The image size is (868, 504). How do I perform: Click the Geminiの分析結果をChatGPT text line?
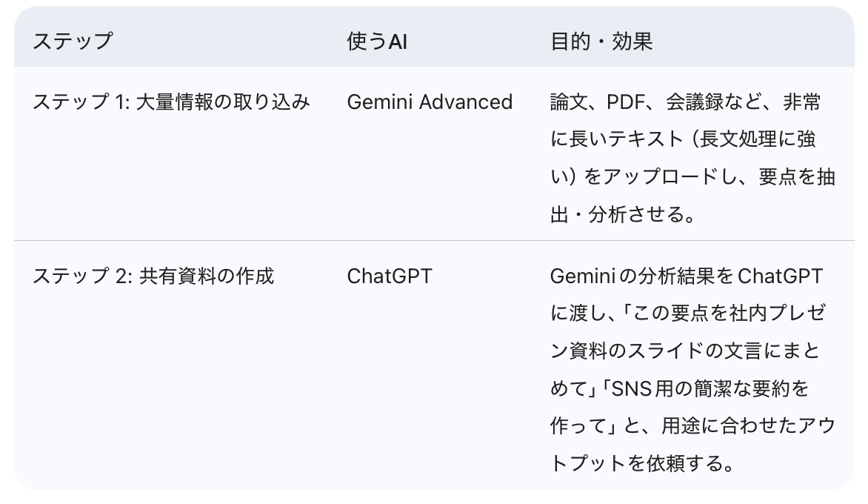687,276
